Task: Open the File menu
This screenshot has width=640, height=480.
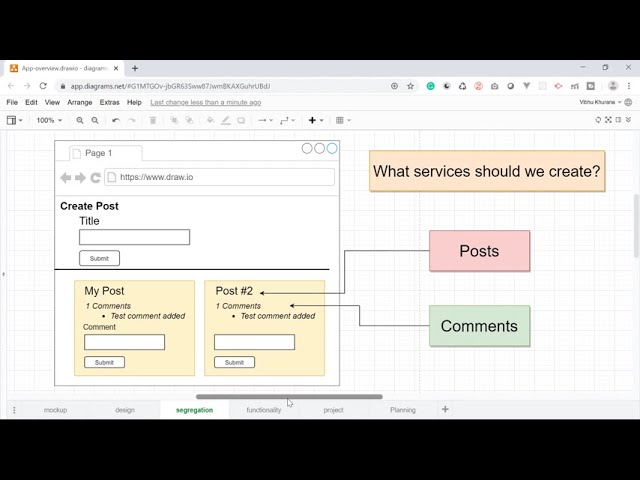Action: 12,102
